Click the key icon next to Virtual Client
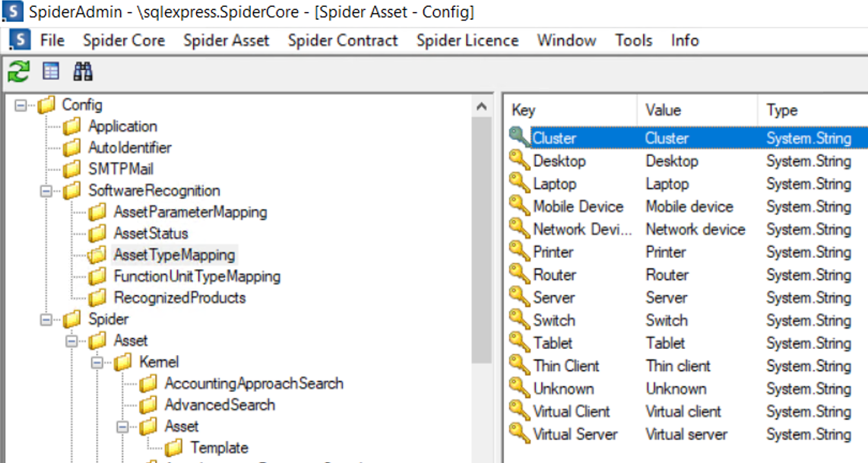 coord(519,411)
